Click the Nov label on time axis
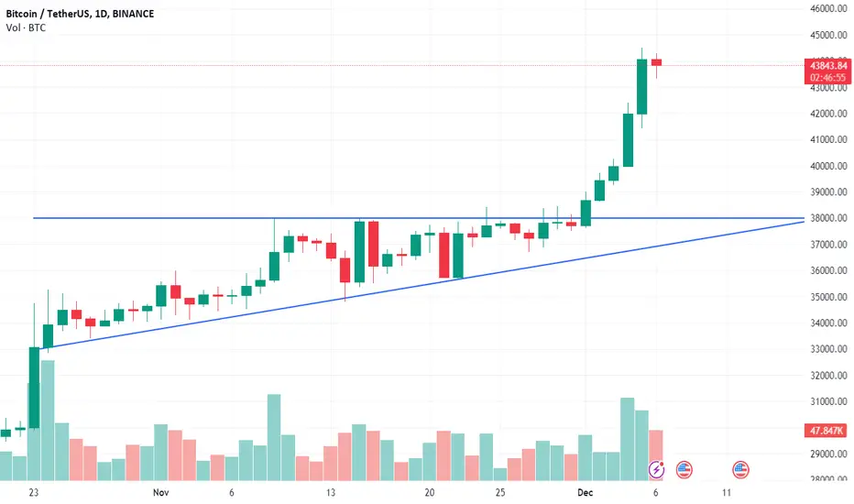This screenshot has width=854, height=504. (x=160, y=493)
